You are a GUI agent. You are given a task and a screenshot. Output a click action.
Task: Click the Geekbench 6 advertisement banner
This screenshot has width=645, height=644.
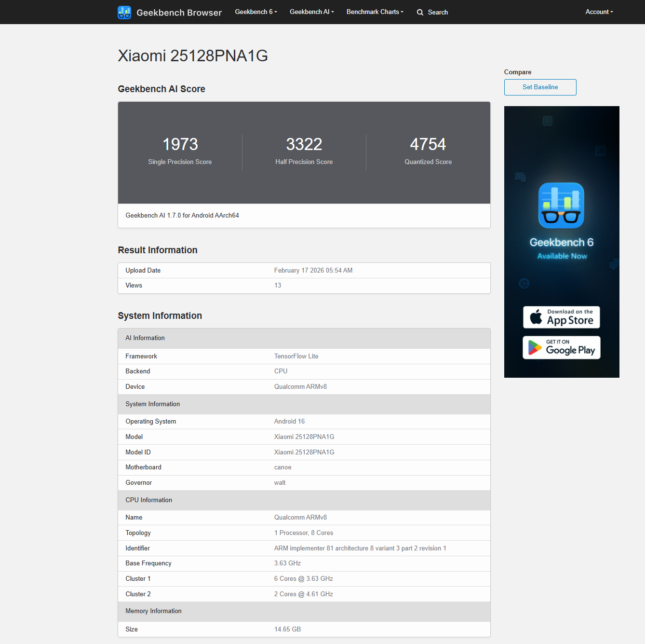(561, 241)
